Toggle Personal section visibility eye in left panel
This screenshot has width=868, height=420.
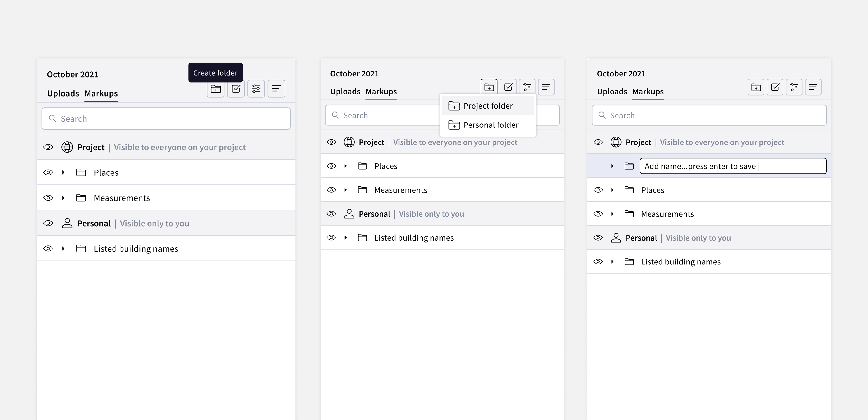(x=48, y=223)
